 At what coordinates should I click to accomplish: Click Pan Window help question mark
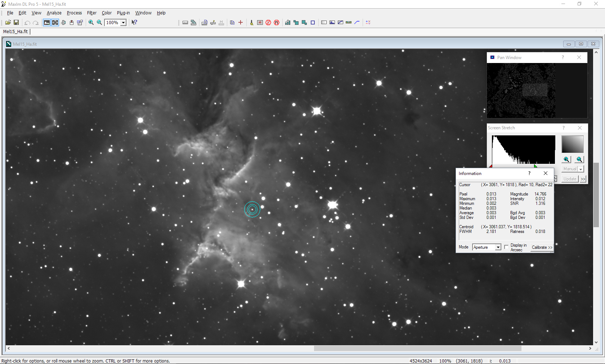click(x=563, y=58)
